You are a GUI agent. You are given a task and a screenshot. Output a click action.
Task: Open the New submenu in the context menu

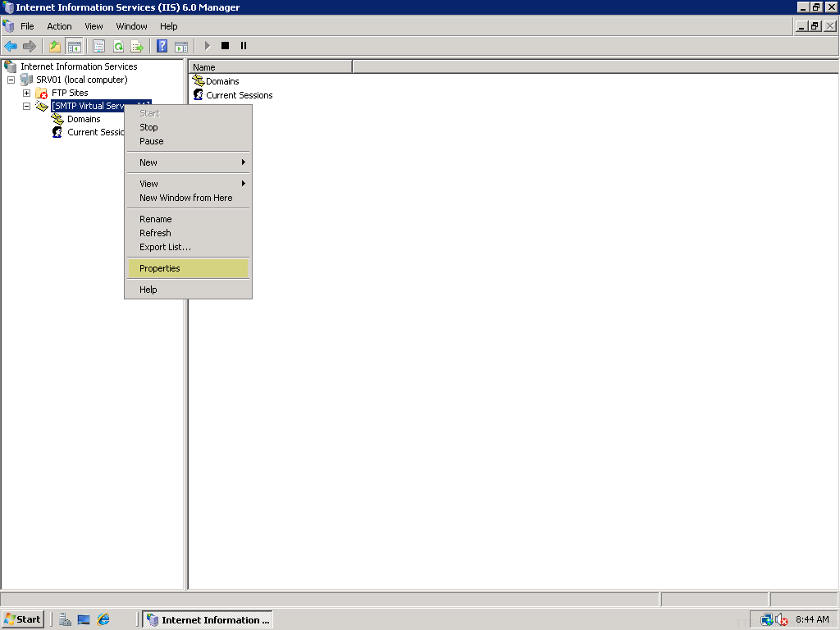pyautogui.click(x=188, y=162)
